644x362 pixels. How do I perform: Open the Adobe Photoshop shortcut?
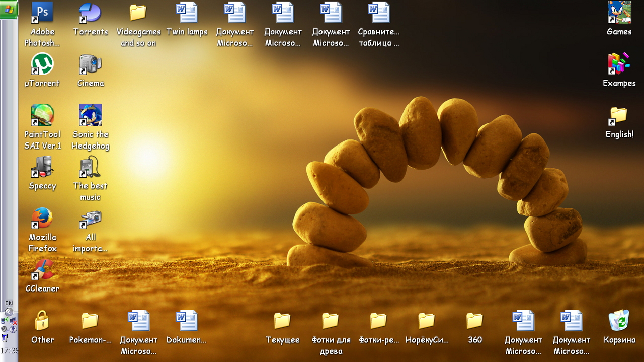tap(42, 13)
